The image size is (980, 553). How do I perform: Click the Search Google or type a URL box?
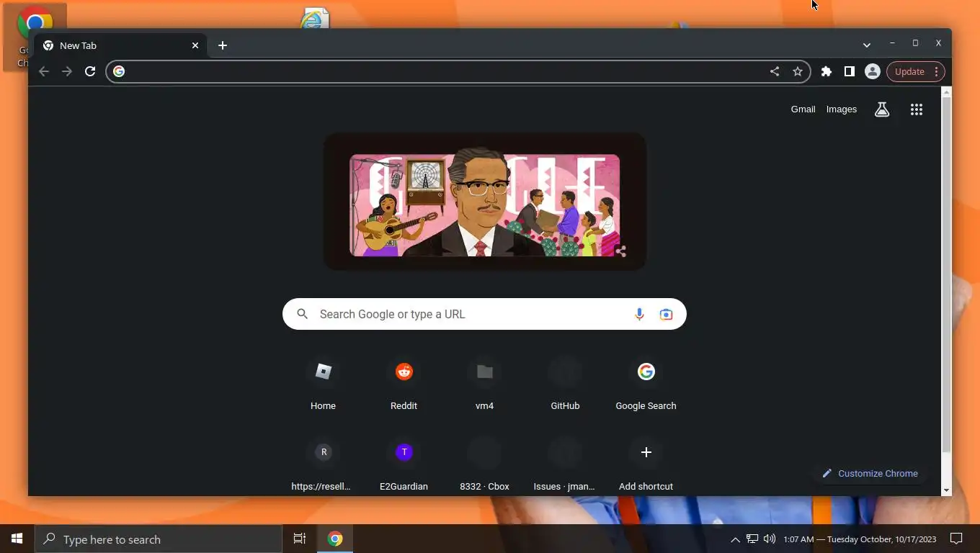484,314
